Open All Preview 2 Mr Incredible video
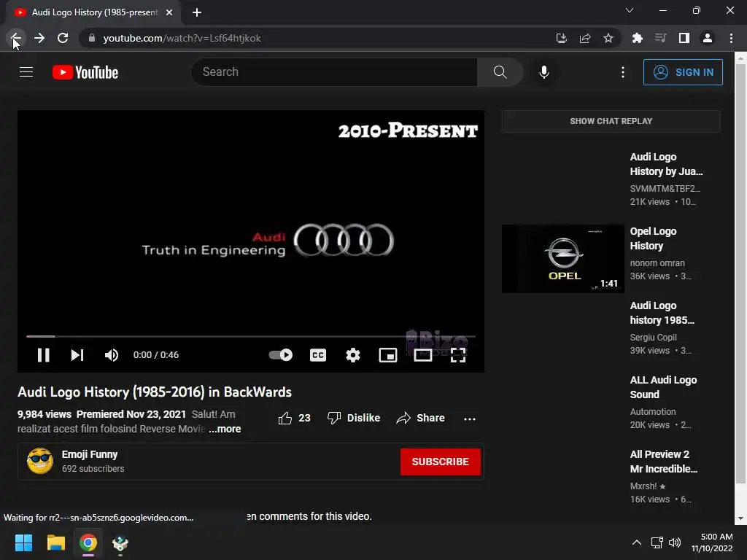Viewport: 747px width, 560px height. coord(664,461)
